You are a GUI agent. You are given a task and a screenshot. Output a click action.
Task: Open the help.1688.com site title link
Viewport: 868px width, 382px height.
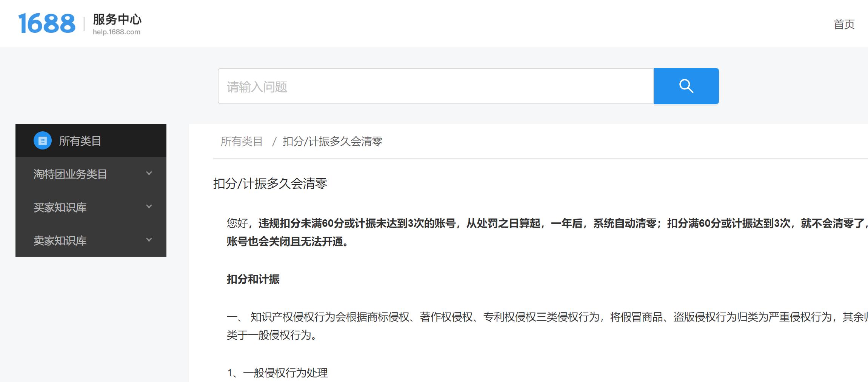(116, 32)
